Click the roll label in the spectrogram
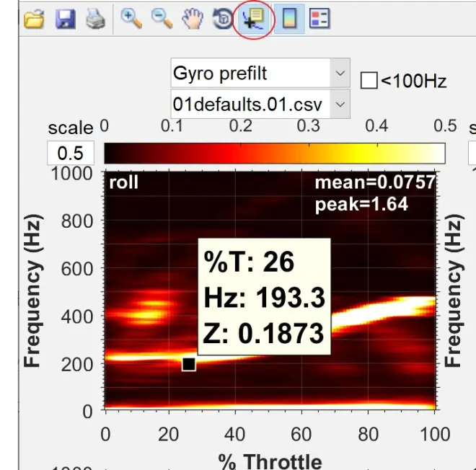This screenshot has width=476, height=470. pyautogui.click(x=123, y=183)
